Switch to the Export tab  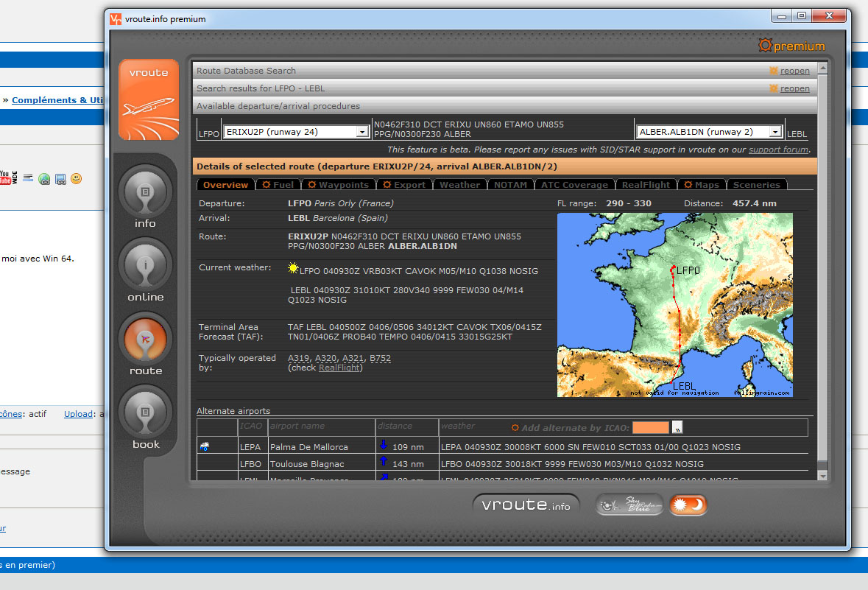coord(404,184)
